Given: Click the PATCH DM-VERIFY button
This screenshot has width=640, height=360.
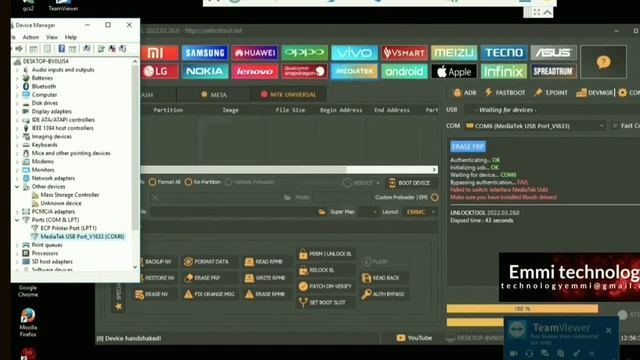Looking at the screenshot, I should pos(325,287).
